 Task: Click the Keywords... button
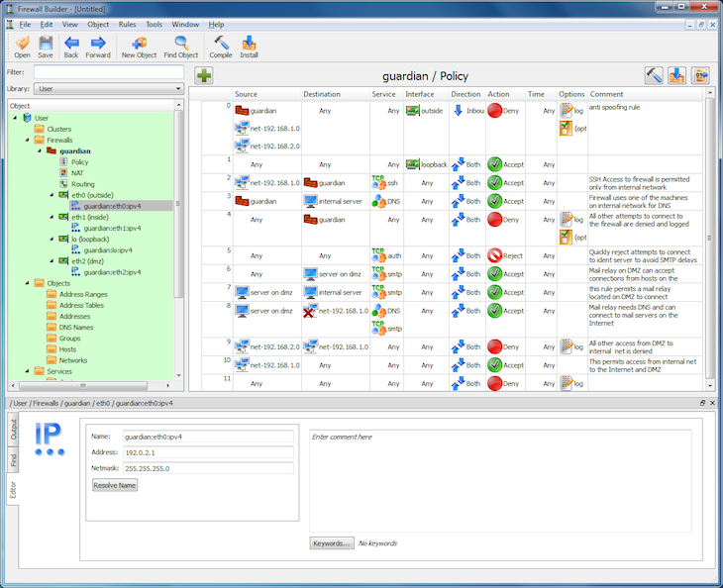click(331, 543)
